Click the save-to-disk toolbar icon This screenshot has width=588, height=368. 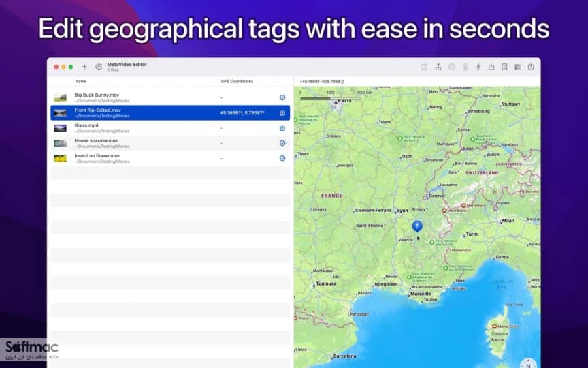click(x=491, y=67)
